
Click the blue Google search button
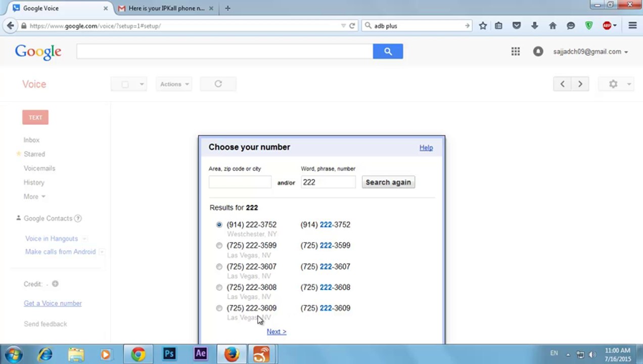[388, 51]
